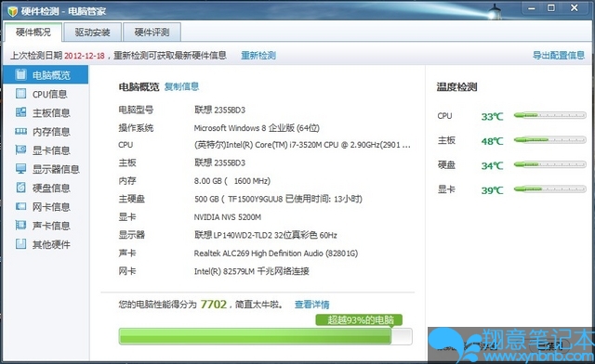Click the 电脑概览 clipboard icon in sidebar
The width and height of the screenshot is (595, 364).
(x=20, y=74)
